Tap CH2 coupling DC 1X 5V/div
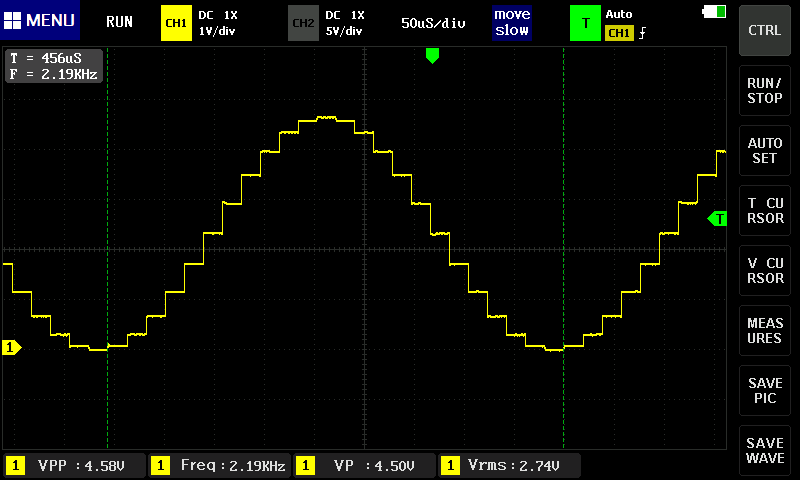The width and height of the screenshot is (800, 480). (x=345, y=23)
